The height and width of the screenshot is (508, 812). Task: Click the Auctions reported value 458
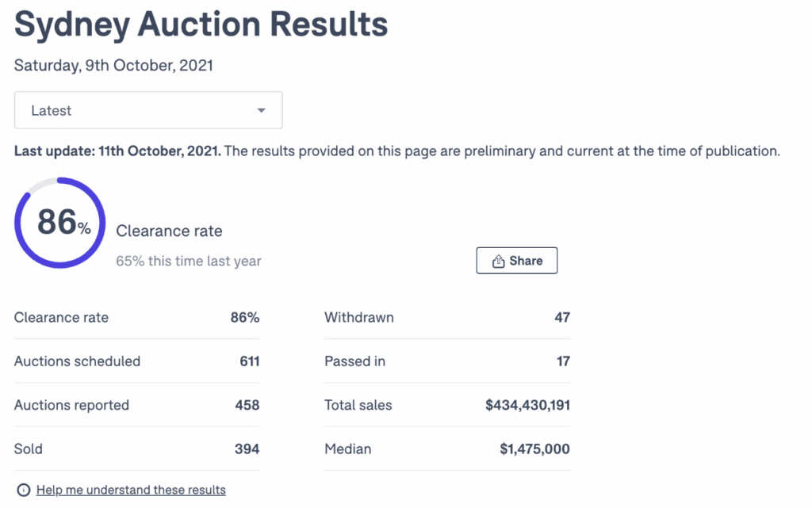click(247, 405)
